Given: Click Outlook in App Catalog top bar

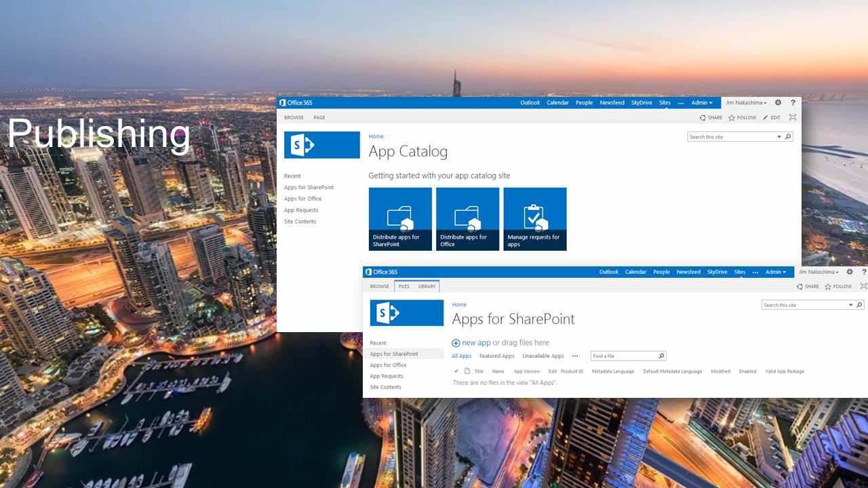Looking at the screenshot, I should click(x=530, y=103).
